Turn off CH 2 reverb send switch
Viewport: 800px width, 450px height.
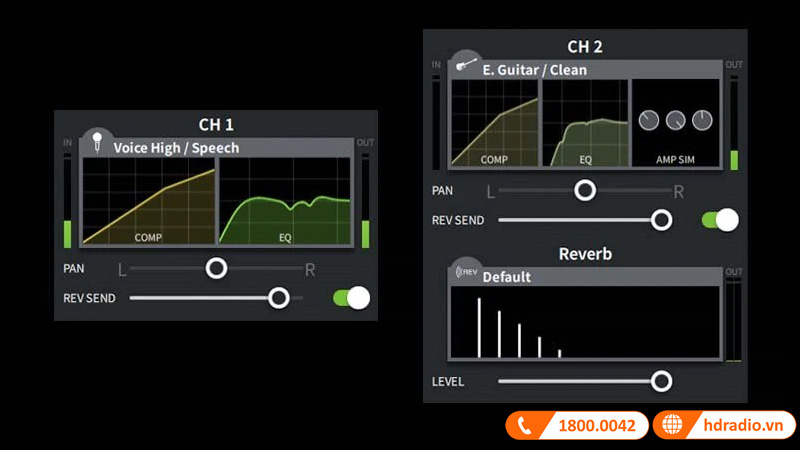720,220
